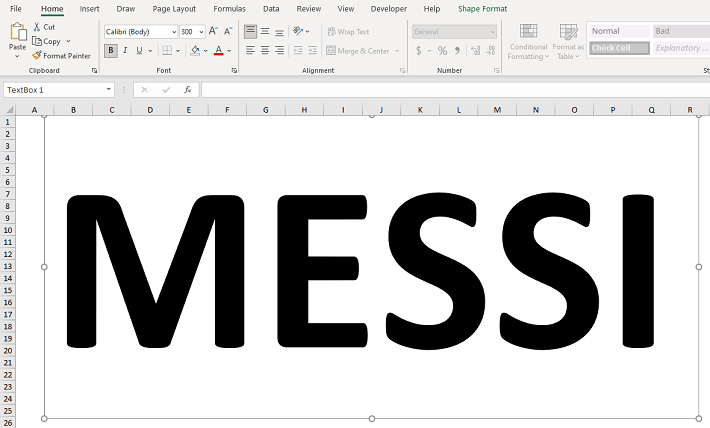The height and width of the screenshot is (428, 710).
Task: Activate the Format Painter brush
Action: 37,55
